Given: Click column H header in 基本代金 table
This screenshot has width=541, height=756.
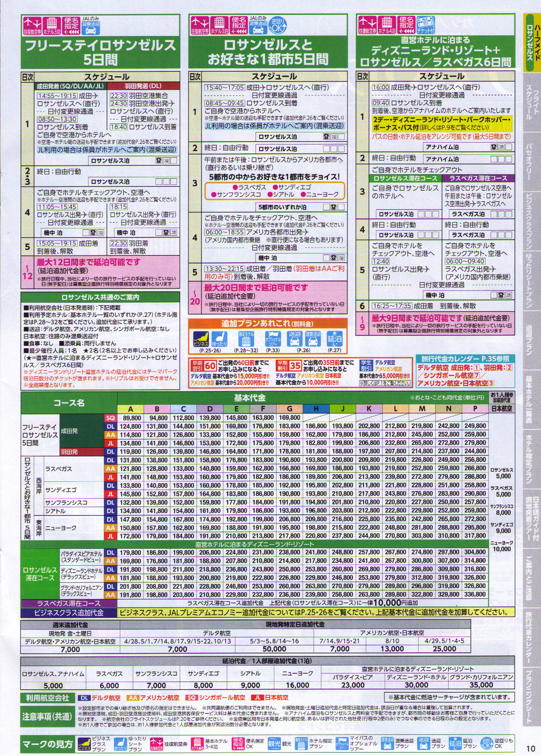Looking at the screenshot, I should [x=316, y=409].
